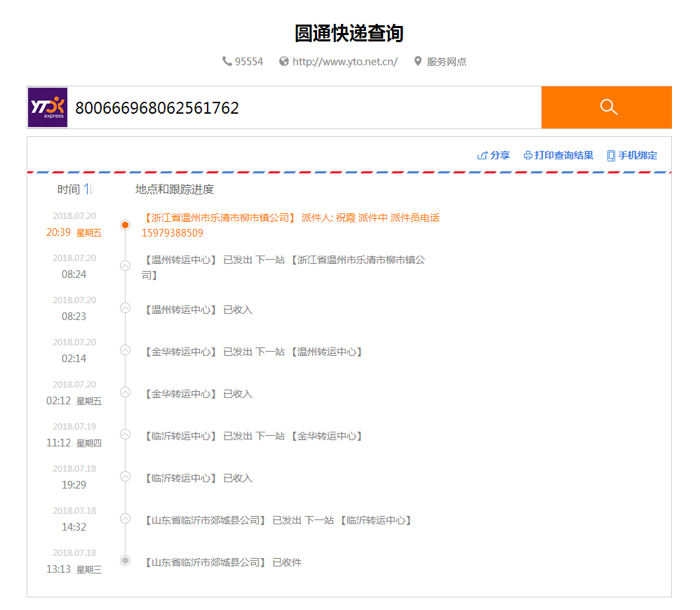Click the 02:12 星期五 timestamp
The image size is (700, 610).
pos(74,401)
